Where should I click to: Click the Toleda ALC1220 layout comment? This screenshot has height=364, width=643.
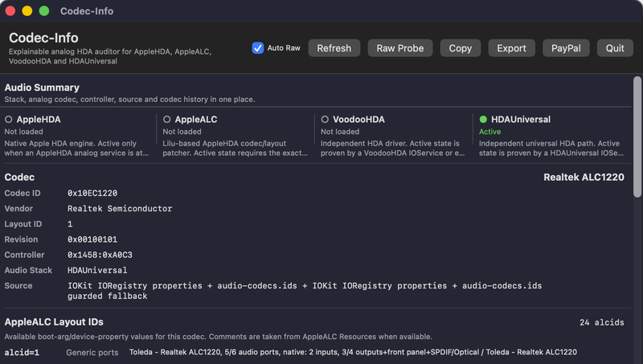353,352
